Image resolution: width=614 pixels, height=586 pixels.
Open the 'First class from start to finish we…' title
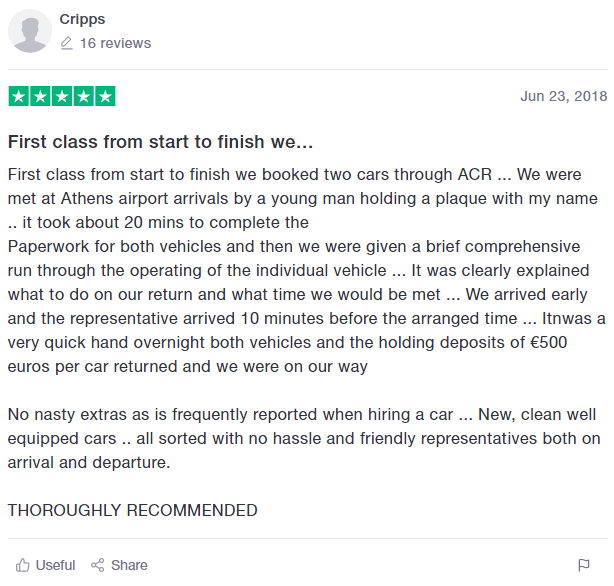point(161,142)
